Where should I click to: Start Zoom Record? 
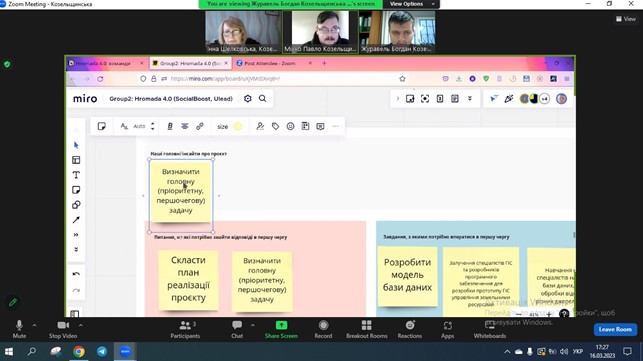(x=323, y=329)
